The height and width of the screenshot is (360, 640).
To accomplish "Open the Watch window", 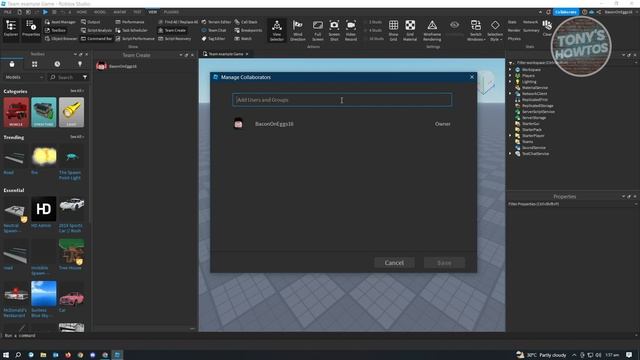I will tap(243, 39).
